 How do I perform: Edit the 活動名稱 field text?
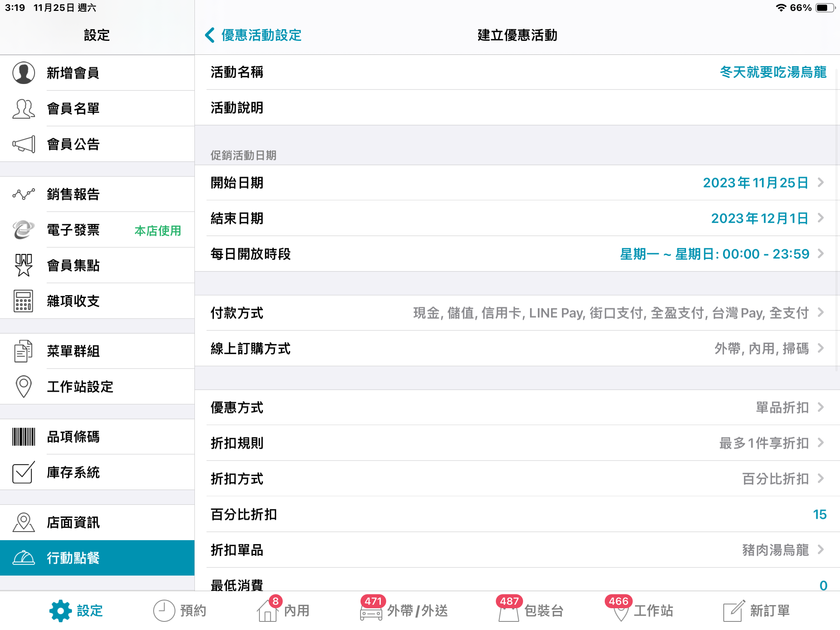pyautogui.click(x=773, y=72)
